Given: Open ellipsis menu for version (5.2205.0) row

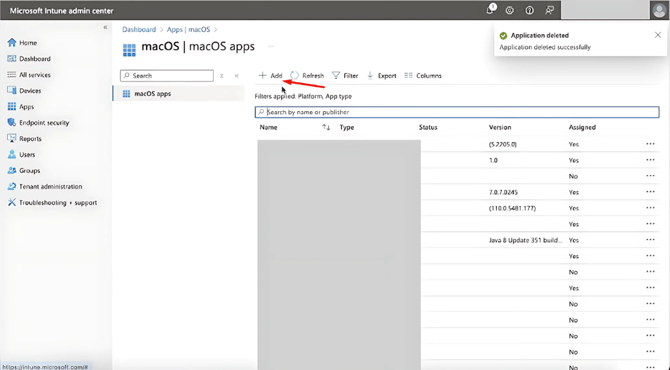Looking at the screenshot, I should coord(650,144).
